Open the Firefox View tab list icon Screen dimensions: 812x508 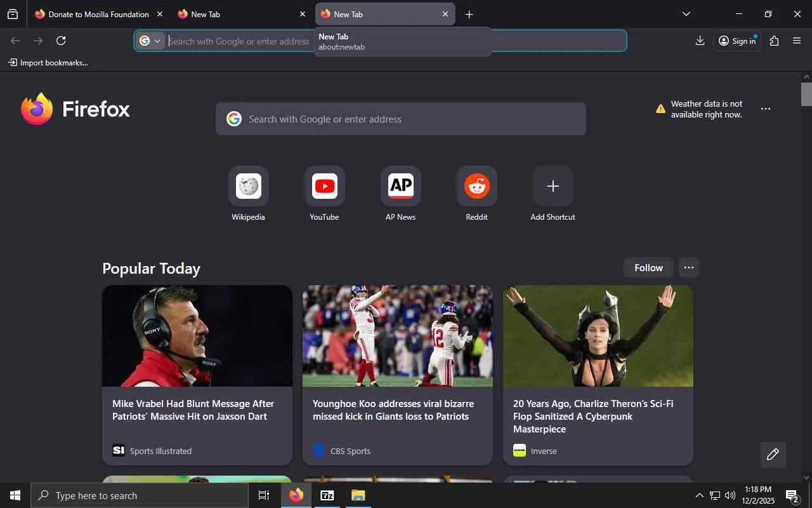pos(13,14)
